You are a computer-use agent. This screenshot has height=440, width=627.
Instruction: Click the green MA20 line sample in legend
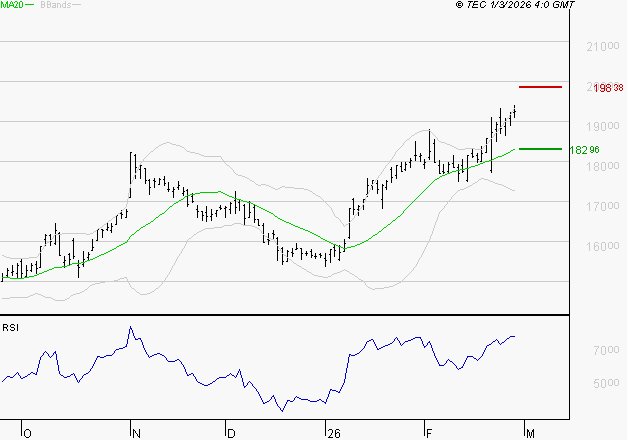(x=29, y=5)
